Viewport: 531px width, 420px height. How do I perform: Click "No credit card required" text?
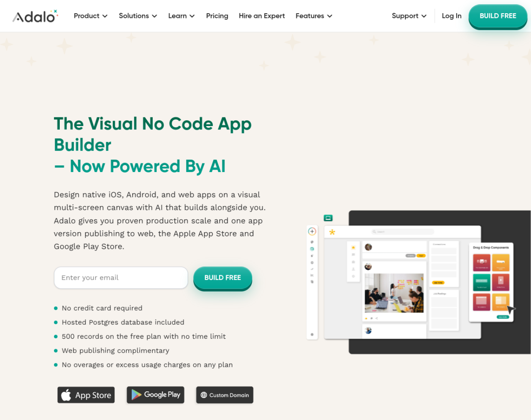[x=102, y=308]
